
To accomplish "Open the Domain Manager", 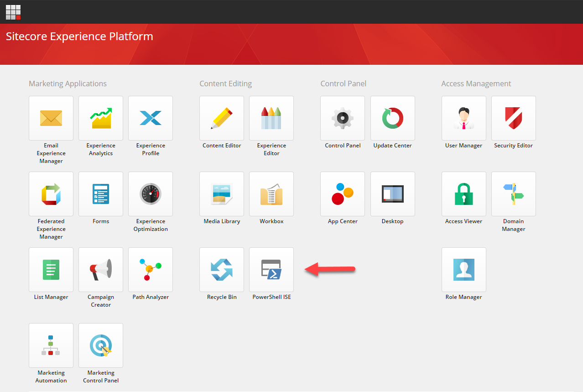I will [514, 194].
